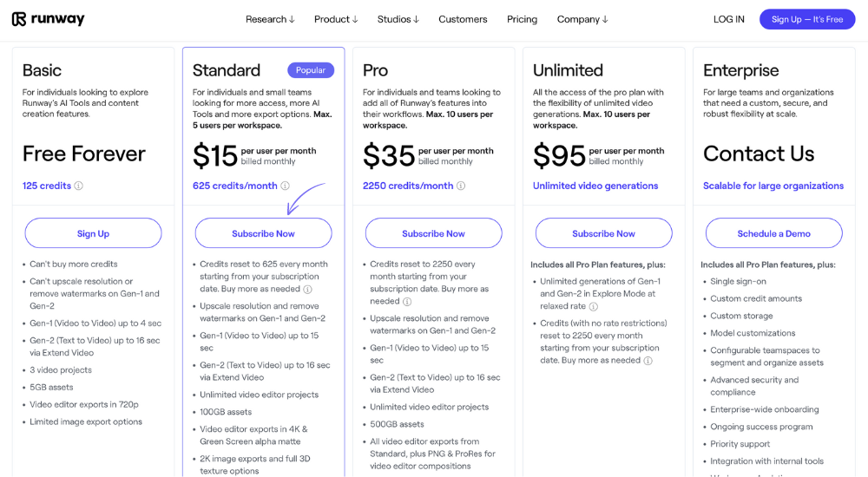Click Sign Up — It's Free button
Image resolution: width=868 pixels, height=477 pixels.
tap(807, 19)
